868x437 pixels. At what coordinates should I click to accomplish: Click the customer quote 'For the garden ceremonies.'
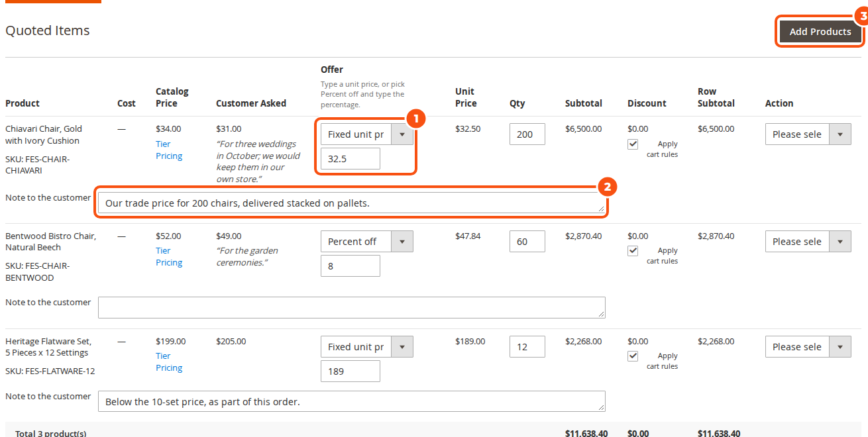click(x=247, y=256)
